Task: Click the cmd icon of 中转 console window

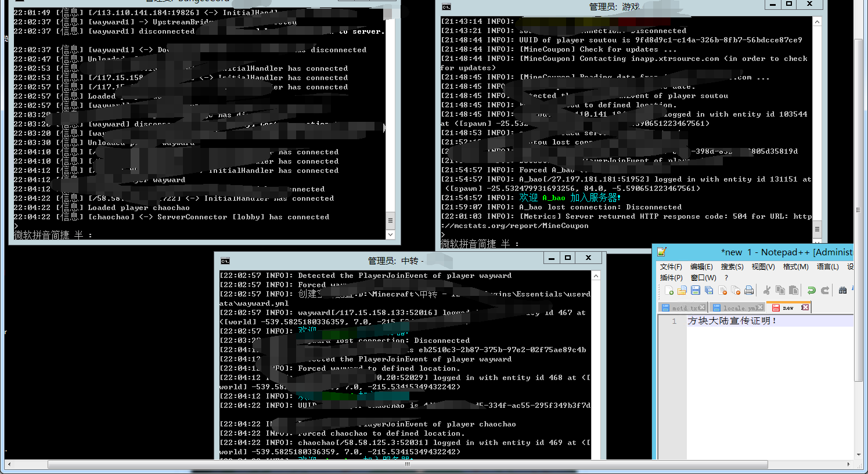Action: 225,261
